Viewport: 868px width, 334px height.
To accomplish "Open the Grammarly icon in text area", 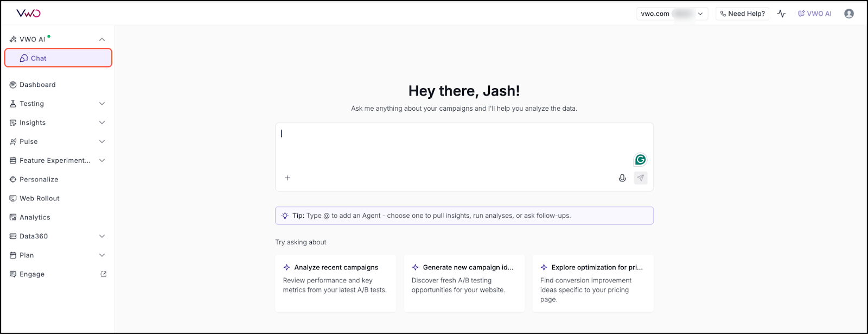I will tap(640, 160).
